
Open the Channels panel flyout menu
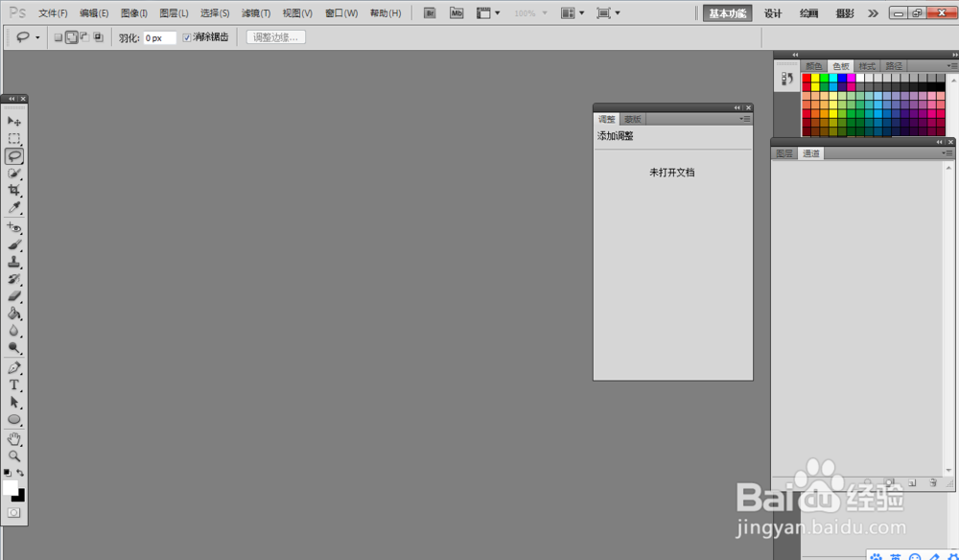pyautogui.click(x=947, y=152)
